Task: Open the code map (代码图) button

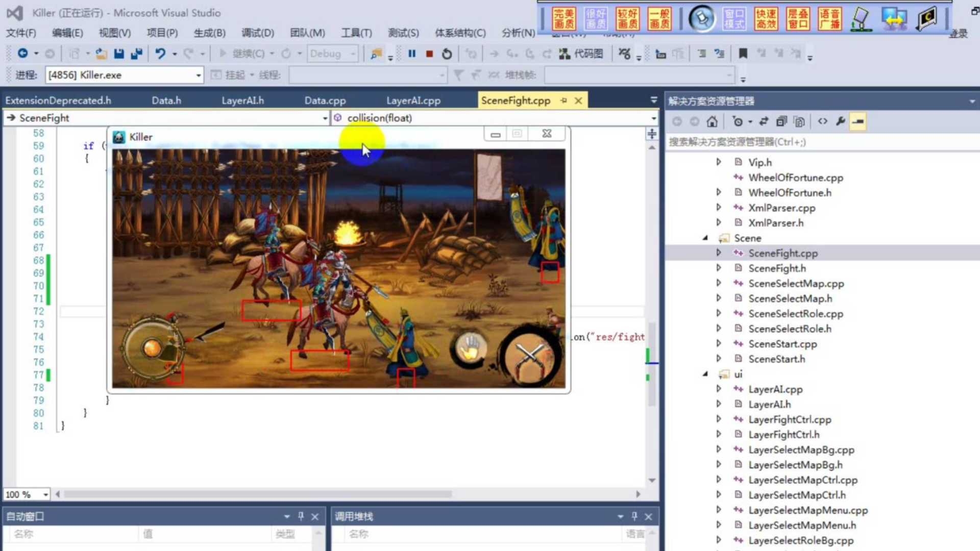Action: (581, 54)
